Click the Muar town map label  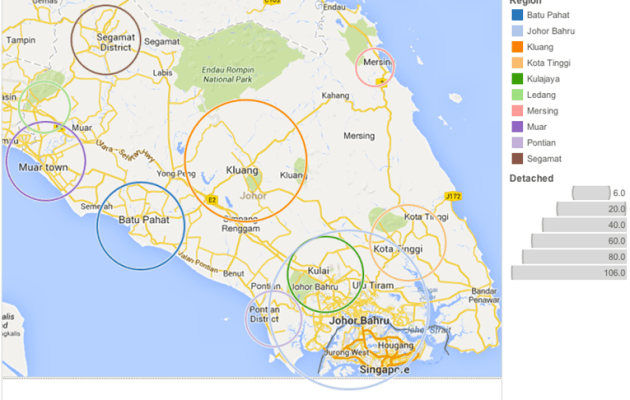[43, 167]
